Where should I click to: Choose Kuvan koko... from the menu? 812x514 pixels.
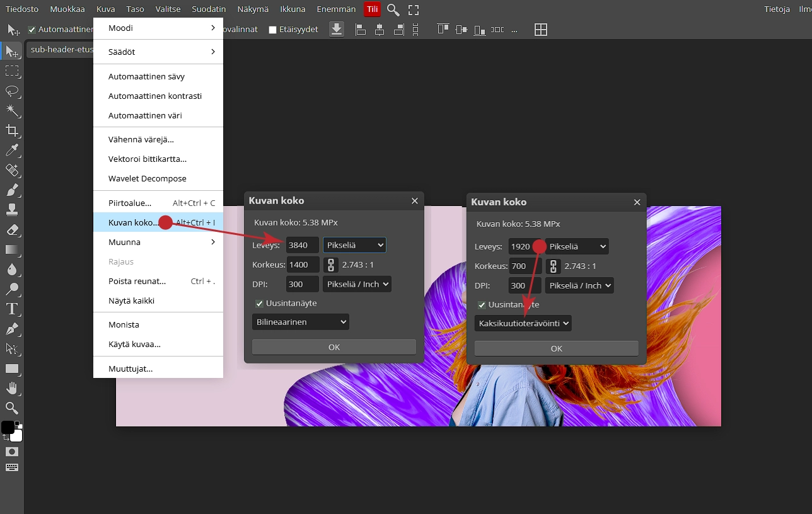coord(133,222)
